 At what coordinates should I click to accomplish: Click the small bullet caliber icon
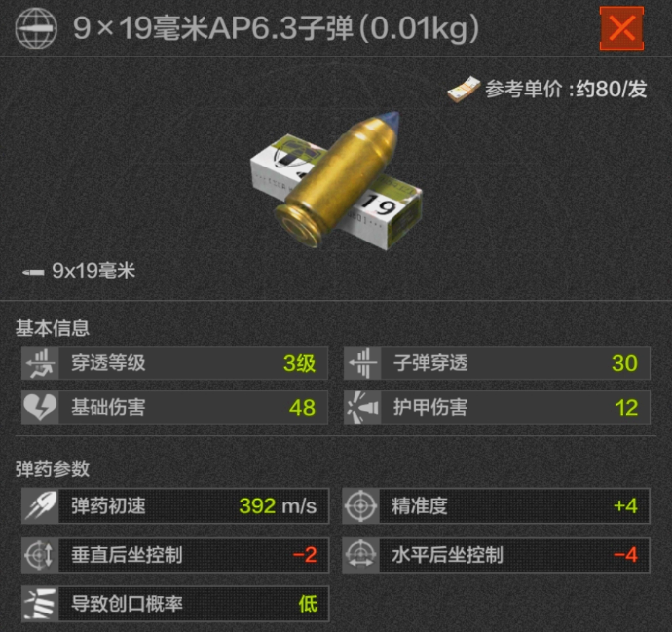tap(33, 272)
